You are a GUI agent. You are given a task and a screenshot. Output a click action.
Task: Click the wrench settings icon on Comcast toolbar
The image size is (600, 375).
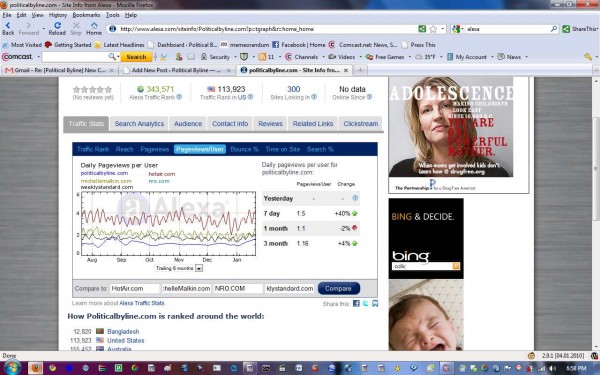click(x=588, y=57)
